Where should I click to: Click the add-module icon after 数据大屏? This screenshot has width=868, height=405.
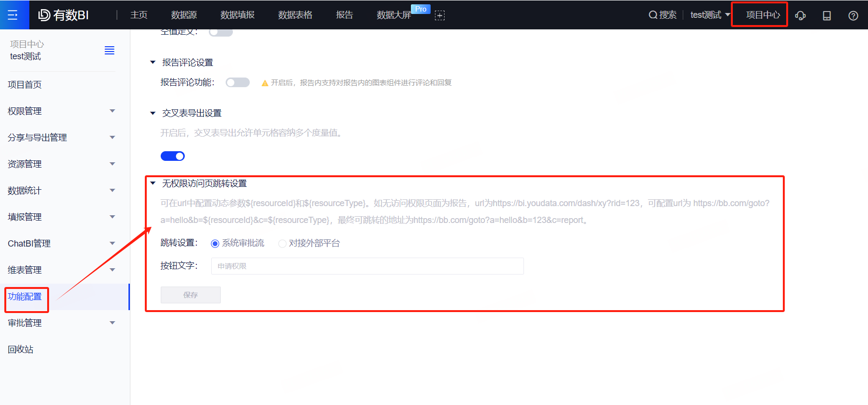pos(439,15)
